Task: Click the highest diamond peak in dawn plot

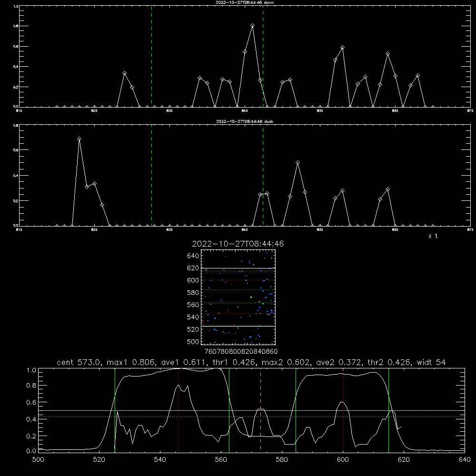Action: (x=252, y=26)
